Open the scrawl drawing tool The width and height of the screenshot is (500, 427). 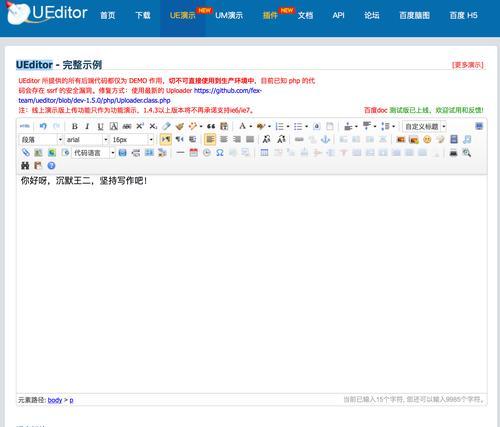coord(440,139)
